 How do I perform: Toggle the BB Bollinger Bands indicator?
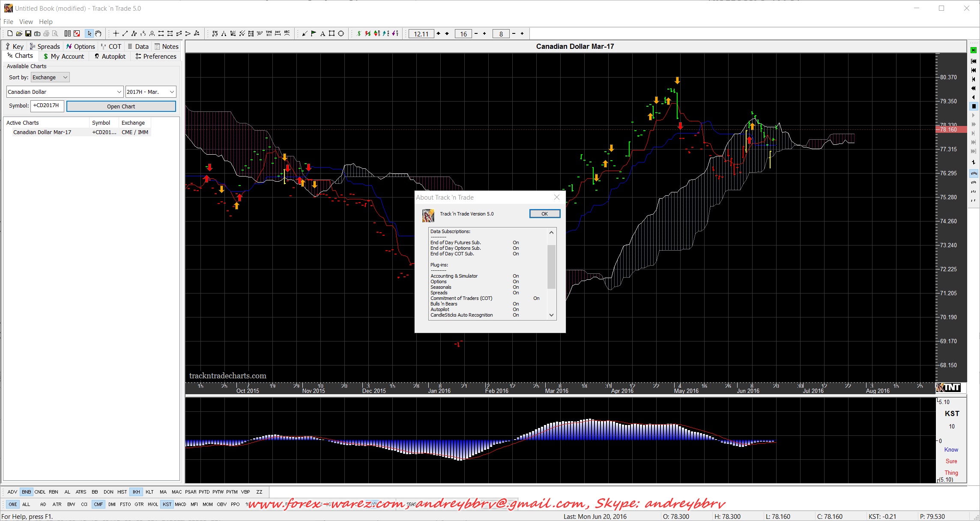pos(95,492)
